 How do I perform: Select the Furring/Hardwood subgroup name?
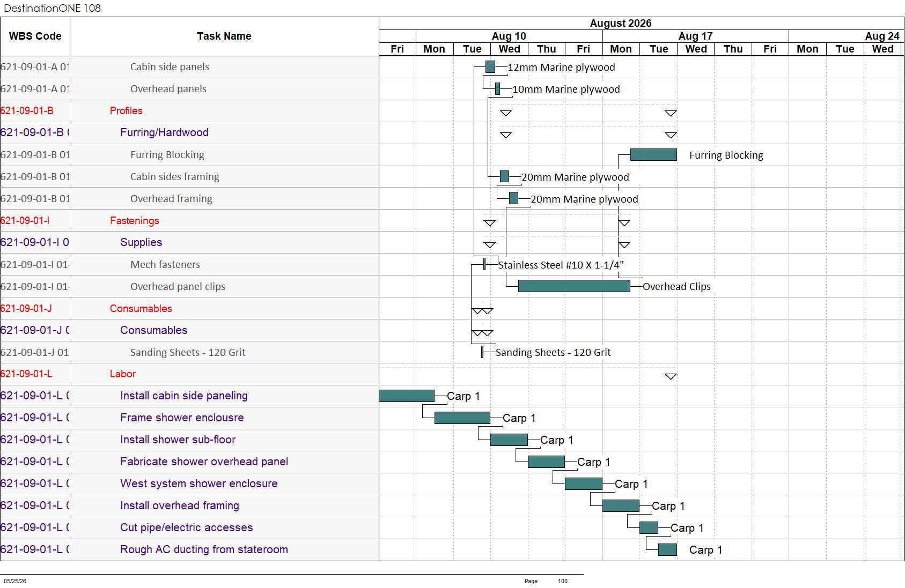[164, 132]
